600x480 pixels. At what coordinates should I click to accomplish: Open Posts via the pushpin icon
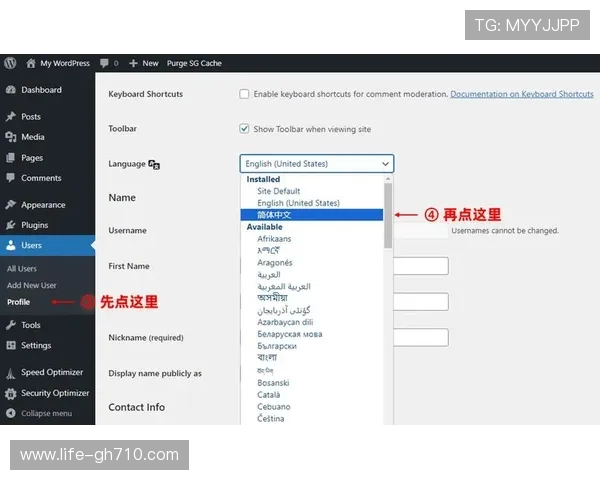pyautogui.click(x=10, y=117)
